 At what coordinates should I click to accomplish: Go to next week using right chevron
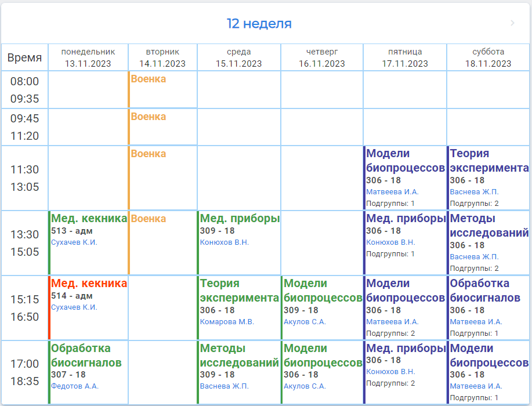tap(512, 23)
